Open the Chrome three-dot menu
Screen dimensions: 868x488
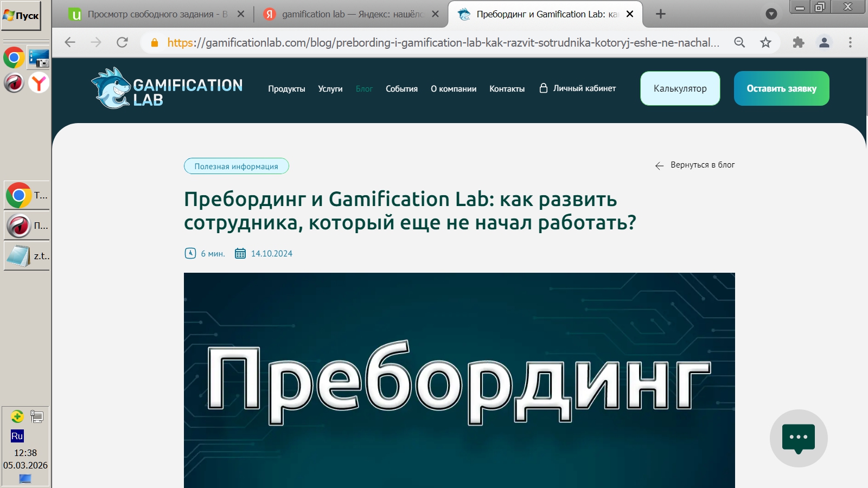pos(850,42)
